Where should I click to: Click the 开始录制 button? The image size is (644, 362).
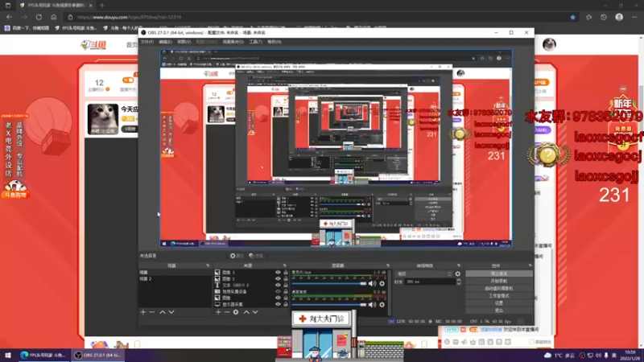[x=499, y=281]
